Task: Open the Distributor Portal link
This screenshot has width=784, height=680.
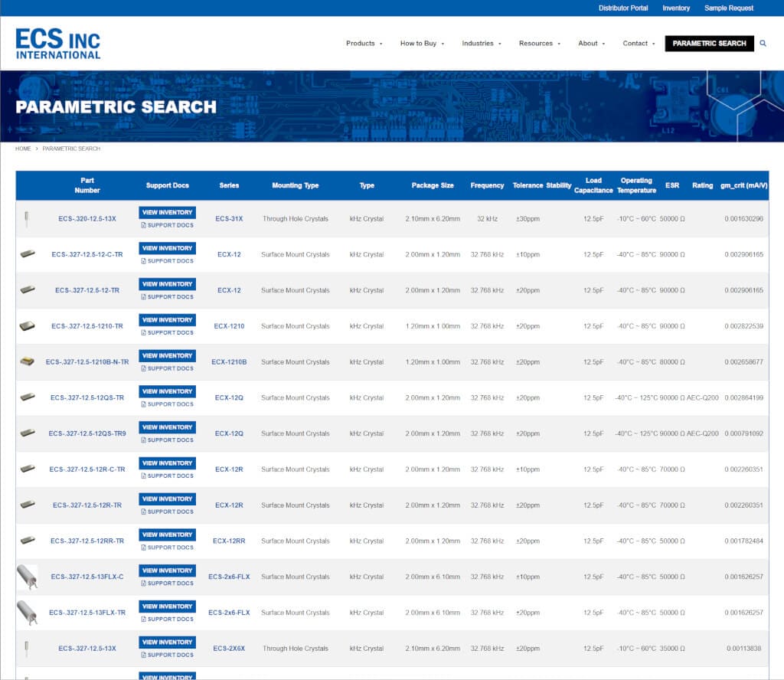Action: (x=623, y=8)
